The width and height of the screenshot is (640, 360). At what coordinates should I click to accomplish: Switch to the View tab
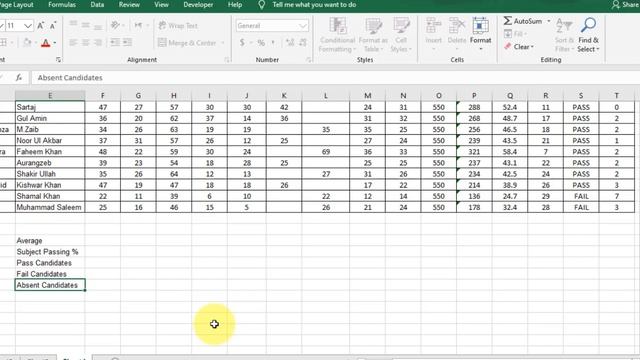point(161,5)
